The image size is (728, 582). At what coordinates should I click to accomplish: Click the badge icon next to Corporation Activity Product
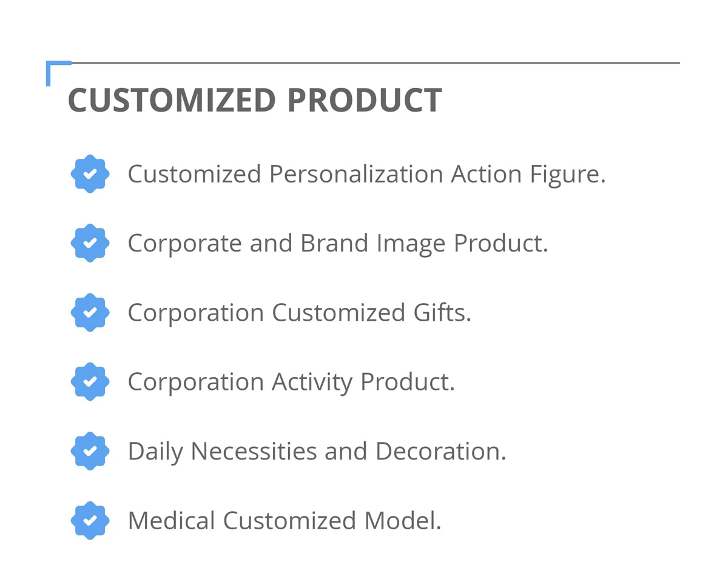[x=90, y=382]
